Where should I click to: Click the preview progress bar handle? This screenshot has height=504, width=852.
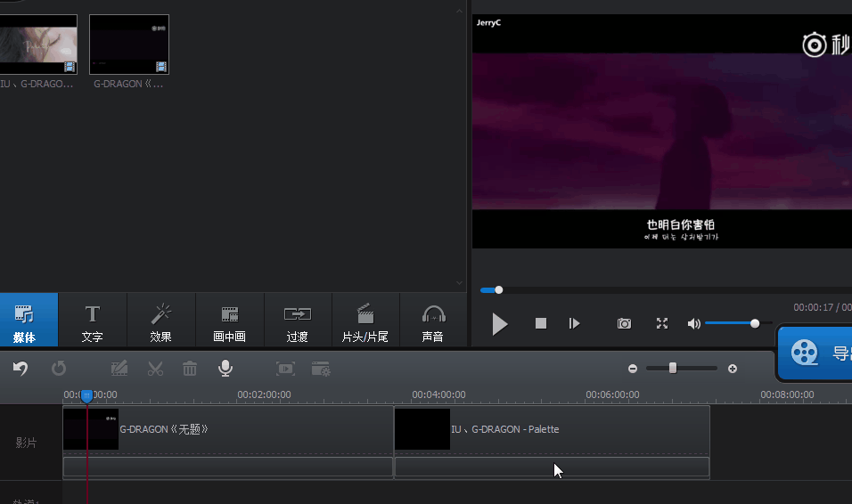(499, 290)
